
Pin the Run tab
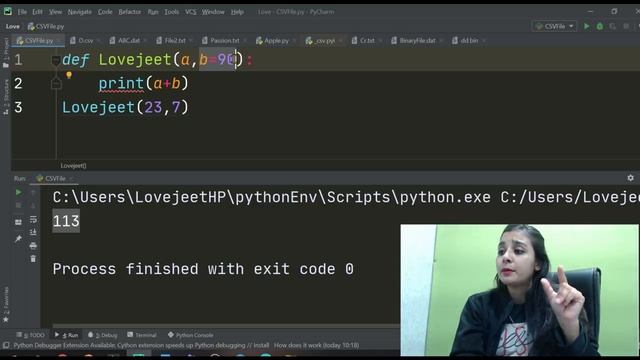click(x=18, y=238)
